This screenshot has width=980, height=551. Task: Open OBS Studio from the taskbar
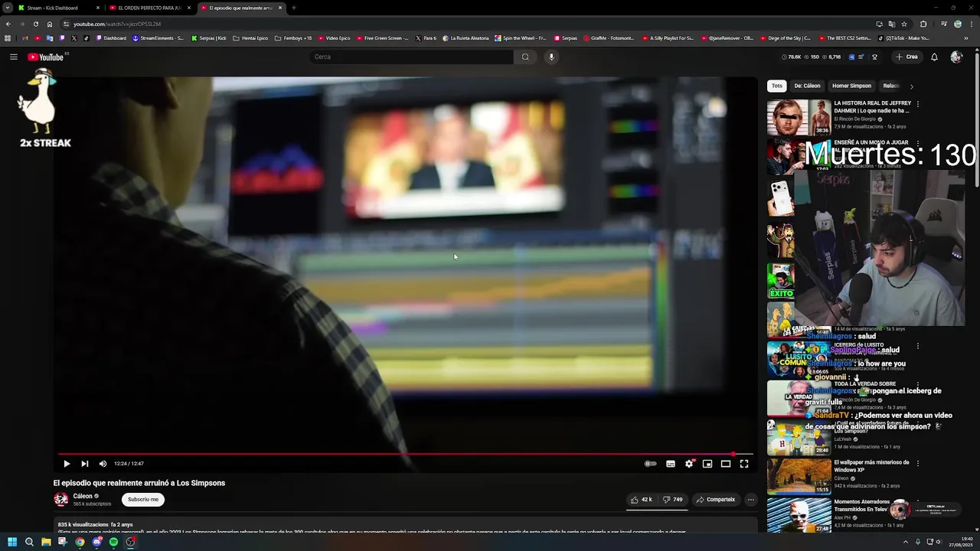pyautogui.click(x=131, y=542)
